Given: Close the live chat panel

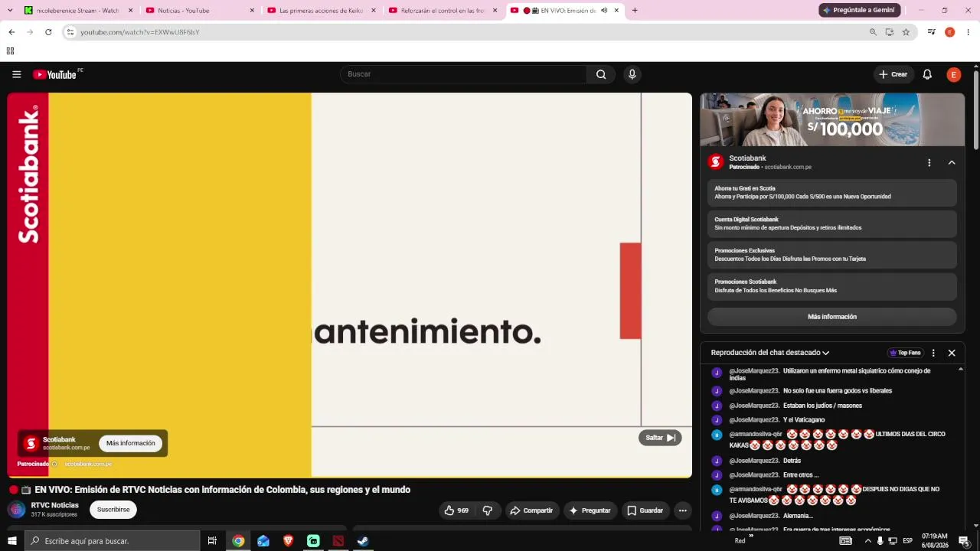Looking at the screenshot, I should [952, 353].
